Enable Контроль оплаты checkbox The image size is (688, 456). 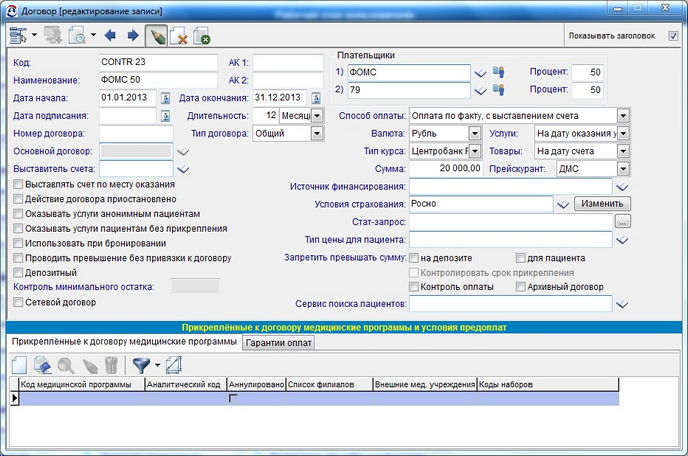pyautogui.click(x=414, y=287)
